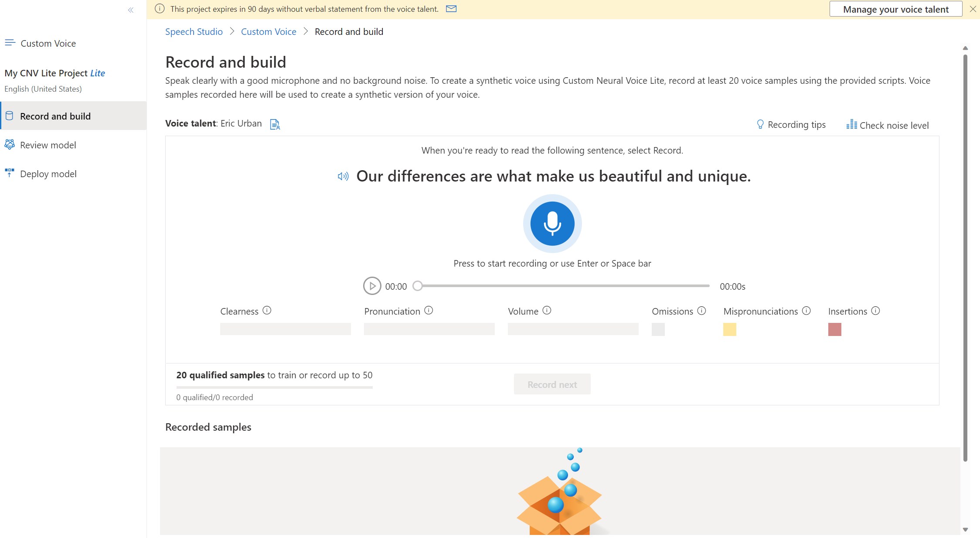Drag the audio timeline scrubber

pyautogui.click(x=418, y=285)
